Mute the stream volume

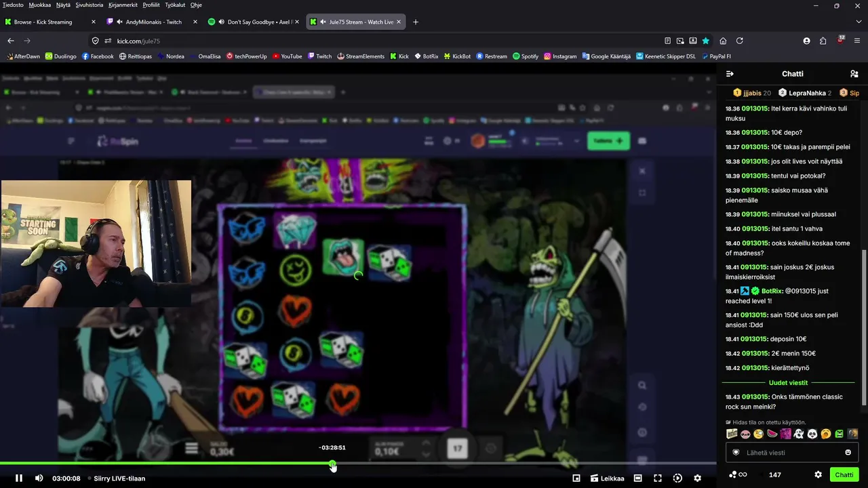39,478
